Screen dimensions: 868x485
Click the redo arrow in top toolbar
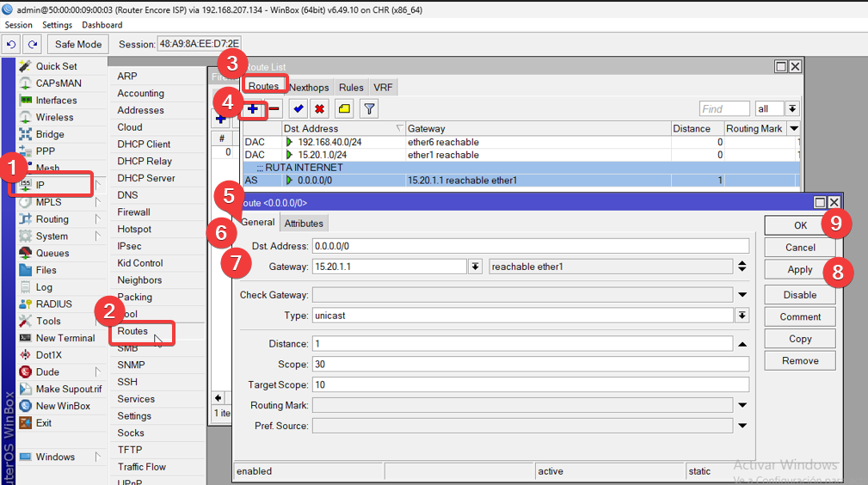(33, 44)
